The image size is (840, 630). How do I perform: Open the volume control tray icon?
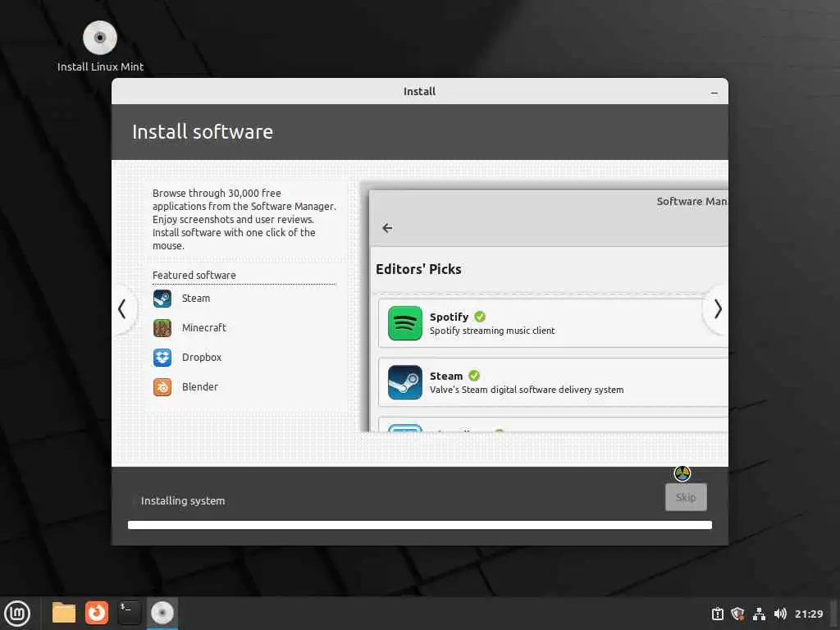pyautogui.click(x=780, y=614)
